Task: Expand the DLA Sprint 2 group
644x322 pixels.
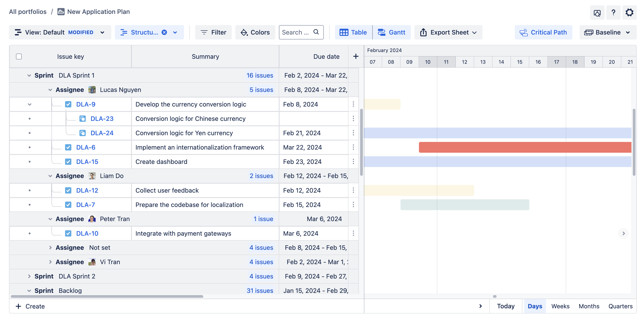Action: tap(29, 276)
